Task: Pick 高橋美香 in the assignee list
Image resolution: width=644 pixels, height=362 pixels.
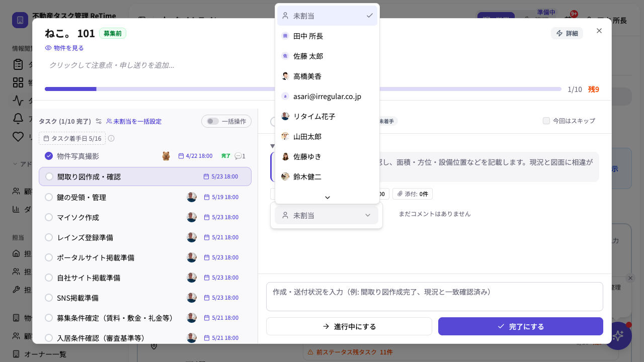Action: click(327, 76)
